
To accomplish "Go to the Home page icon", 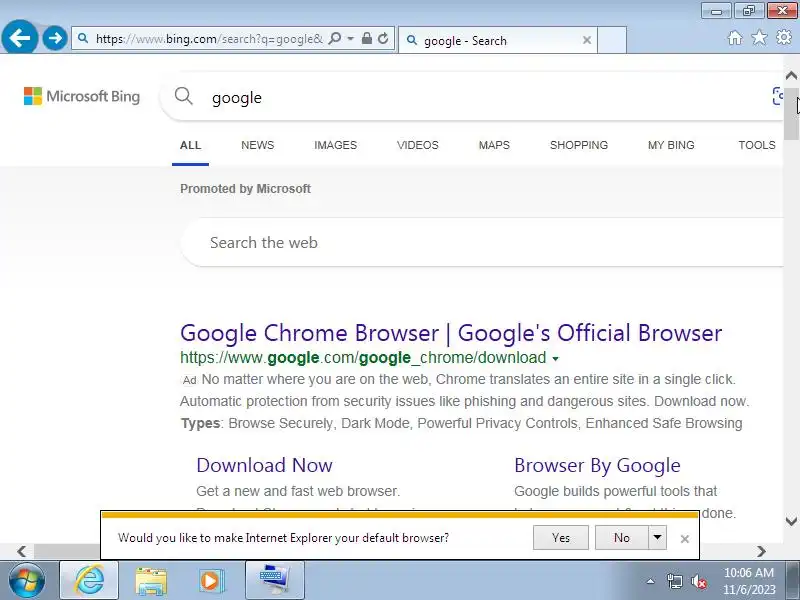I will coord(735,38).
